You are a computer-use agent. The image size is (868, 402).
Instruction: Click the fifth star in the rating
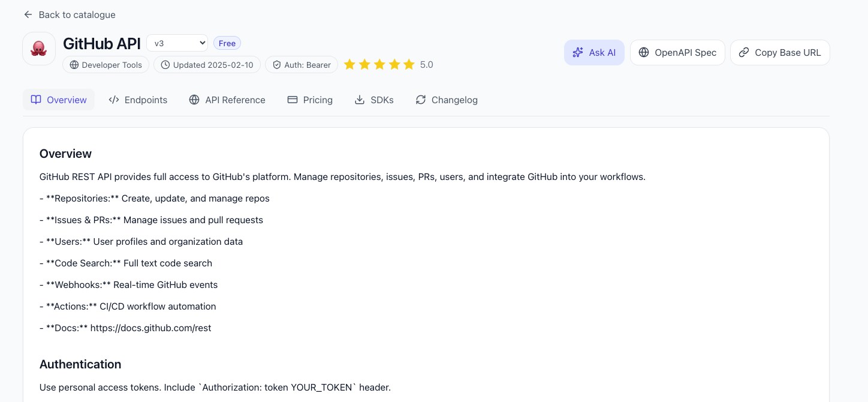coord(409,64)
